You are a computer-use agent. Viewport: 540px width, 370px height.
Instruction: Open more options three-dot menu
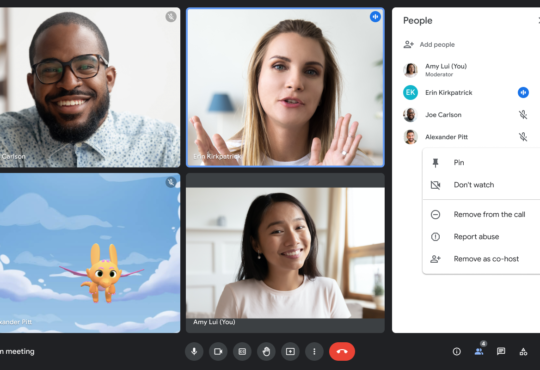tap(314, 351)
